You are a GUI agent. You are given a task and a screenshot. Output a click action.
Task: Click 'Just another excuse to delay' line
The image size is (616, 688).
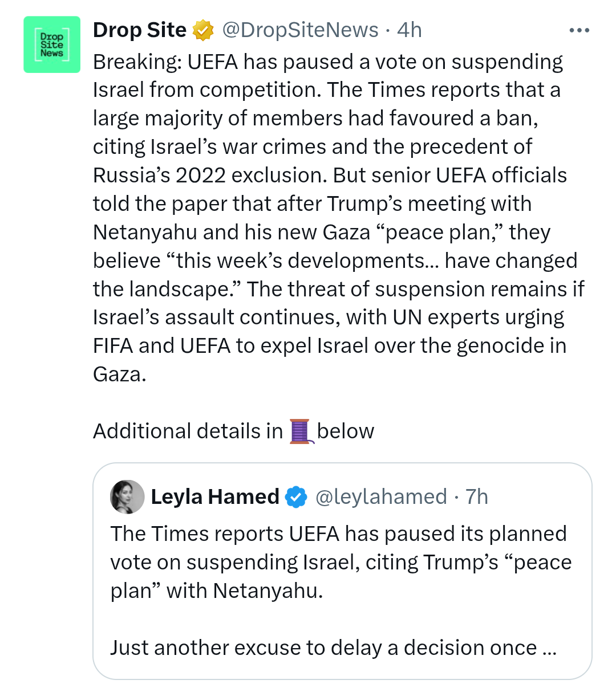point(323,648)
